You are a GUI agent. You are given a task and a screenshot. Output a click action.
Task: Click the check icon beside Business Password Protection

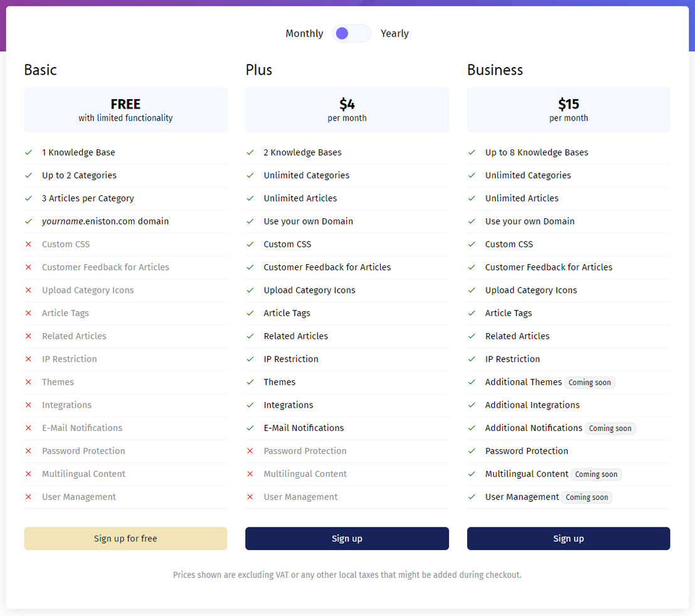[x=472, y=450]
